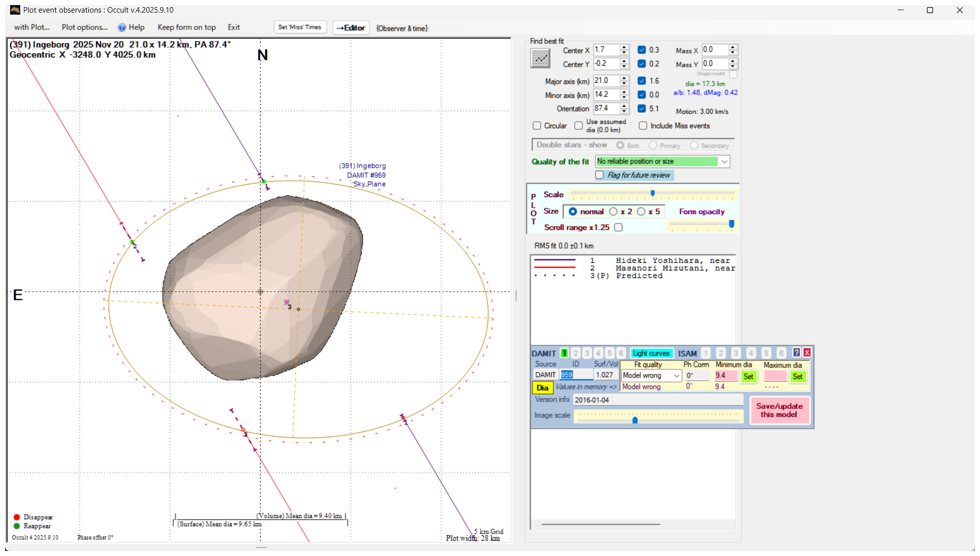Image resolution: width=980 pixels, height=556 pixels.
Task: Open the Plot options menu
Action: click(x=84, y=27)
